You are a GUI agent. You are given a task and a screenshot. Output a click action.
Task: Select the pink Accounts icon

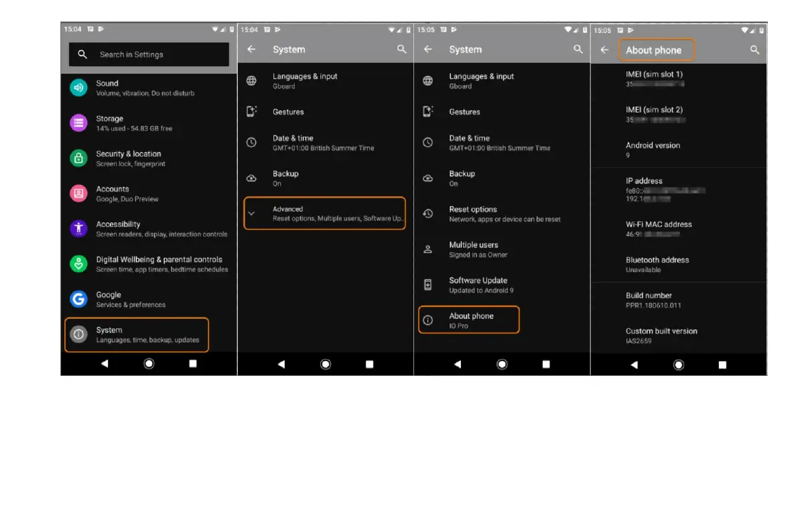tap(79, 194)
